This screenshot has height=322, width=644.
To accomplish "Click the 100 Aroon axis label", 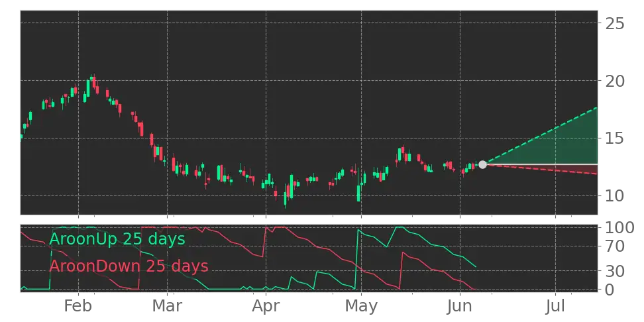I will point(619,227).
